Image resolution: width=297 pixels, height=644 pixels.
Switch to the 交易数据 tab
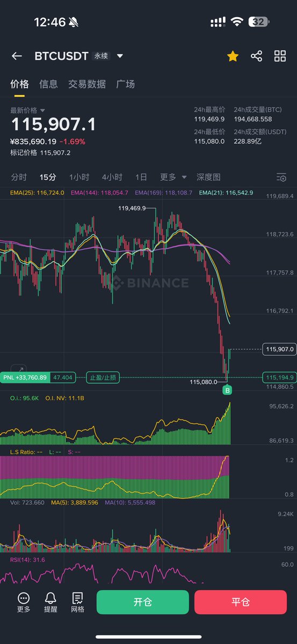(x=87, y=84)
